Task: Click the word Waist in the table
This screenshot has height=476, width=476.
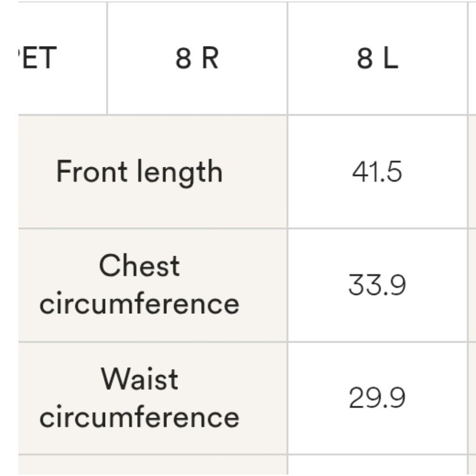Action: (139, 379)
